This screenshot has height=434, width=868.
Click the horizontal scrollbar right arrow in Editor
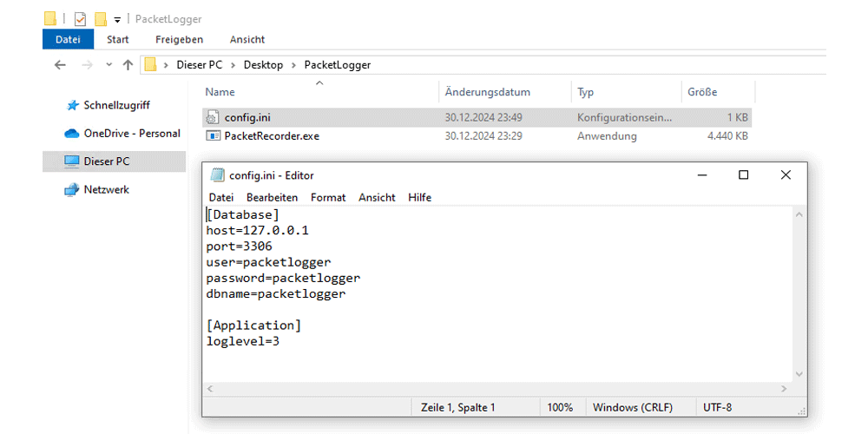click(x=784, y=389)
